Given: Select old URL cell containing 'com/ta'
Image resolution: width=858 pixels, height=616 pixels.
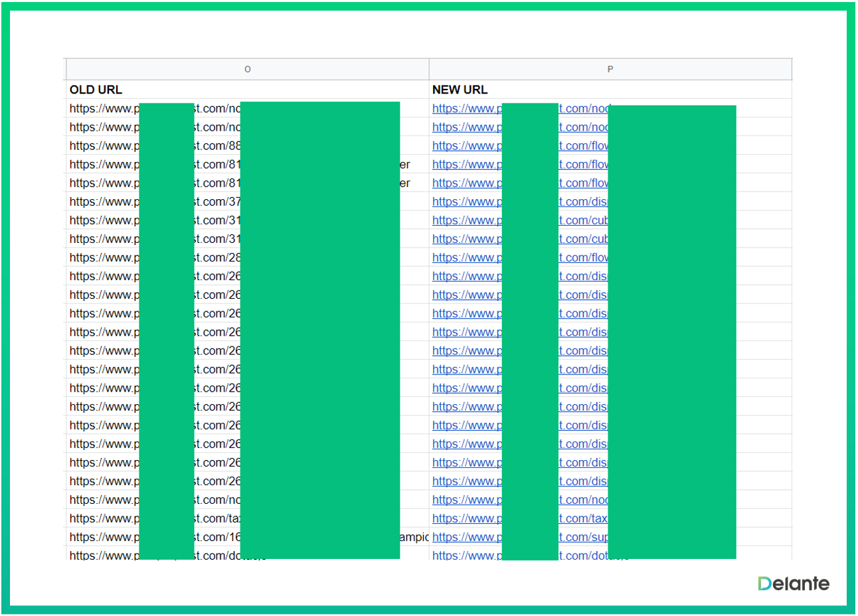Looking at the screenshot, I should coord(104,518).
